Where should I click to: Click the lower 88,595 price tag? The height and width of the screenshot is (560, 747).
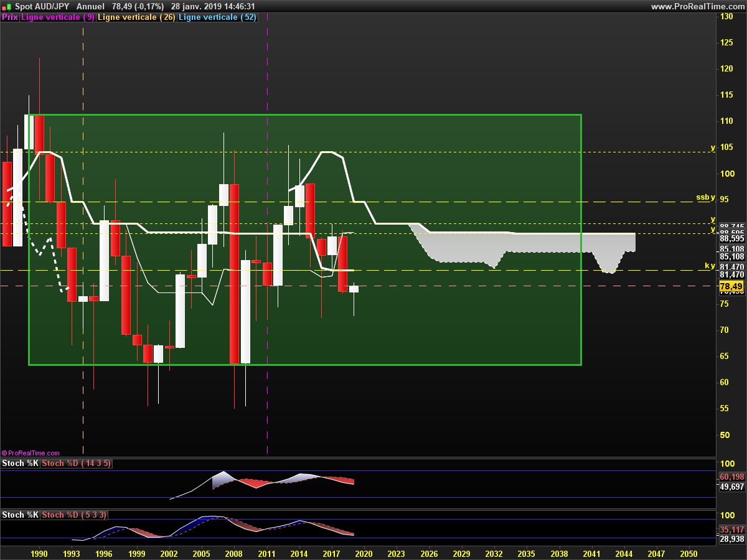click(731, 238)
